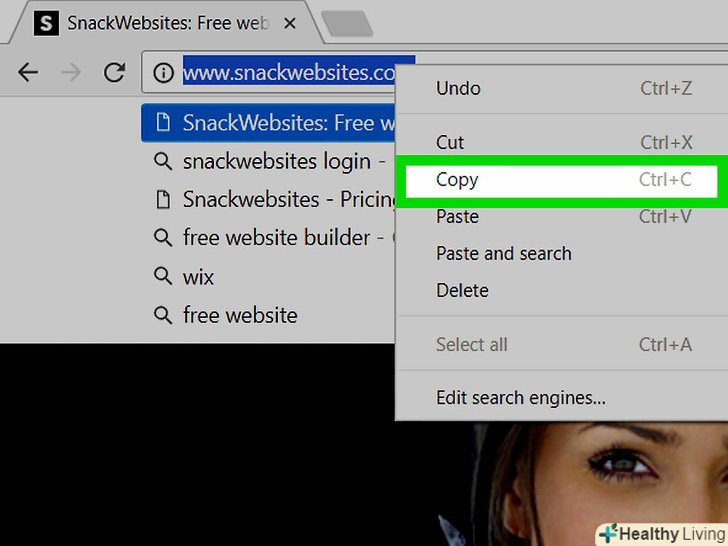Image resolution: width=728 pixels, height=546 pixels.
Task: Click page icon beside Snackwebsites Pricing
Action: (x=162, y=200)
